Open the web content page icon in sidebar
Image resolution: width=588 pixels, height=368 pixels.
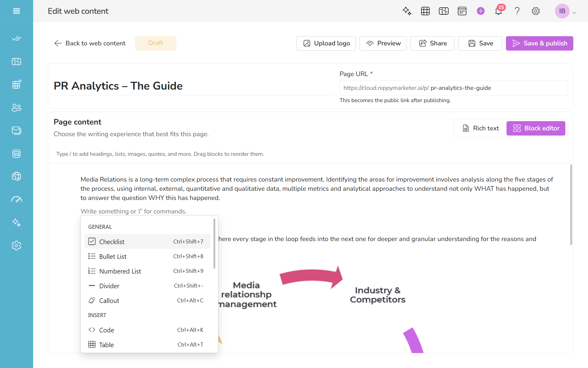[17, 153]
